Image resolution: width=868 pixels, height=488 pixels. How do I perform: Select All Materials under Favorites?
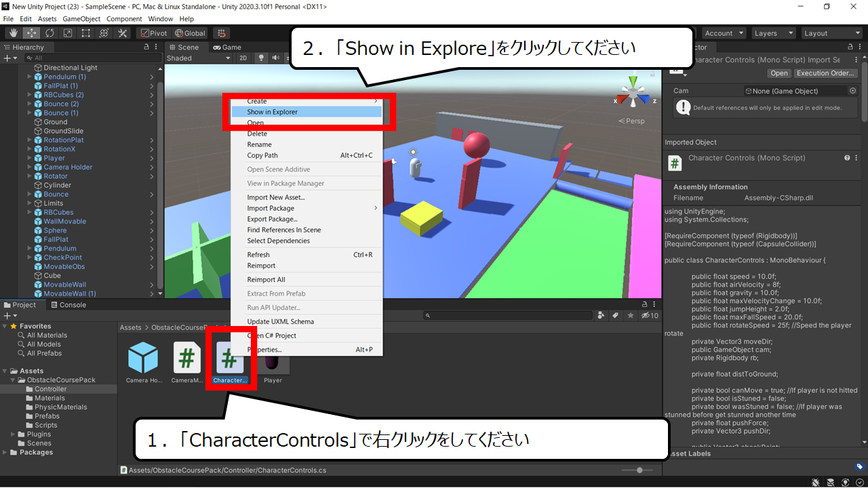tap(47, 335)
